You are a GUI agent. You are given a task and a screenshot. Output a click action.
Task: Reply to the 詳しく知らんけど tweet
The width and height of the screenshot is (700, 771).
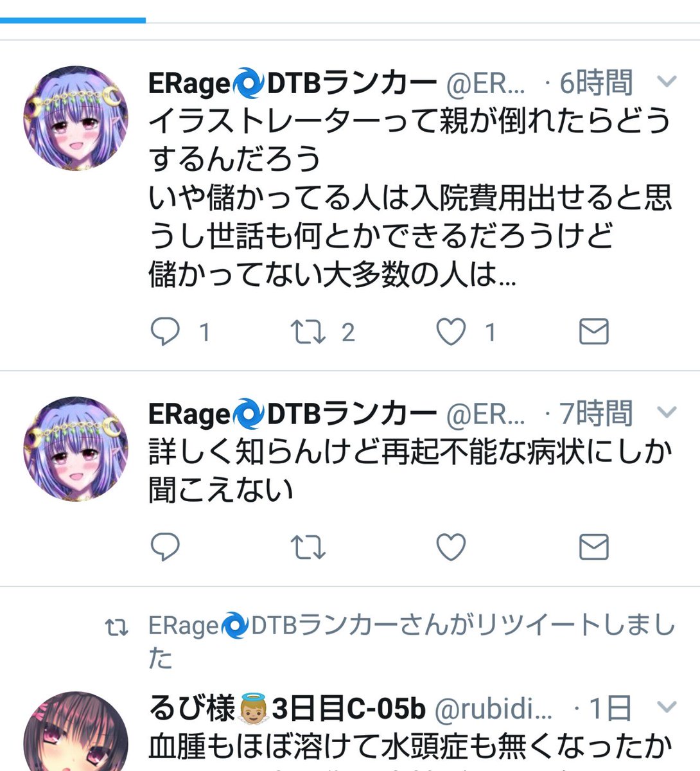(x=165, y=547)
